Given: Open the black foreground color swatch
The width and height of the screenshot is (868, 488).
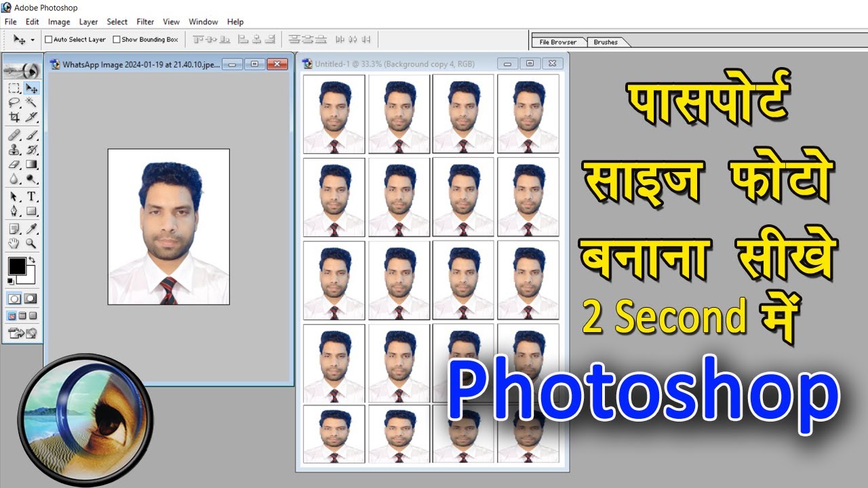Looking at the screenshot, I should (17, 266).
